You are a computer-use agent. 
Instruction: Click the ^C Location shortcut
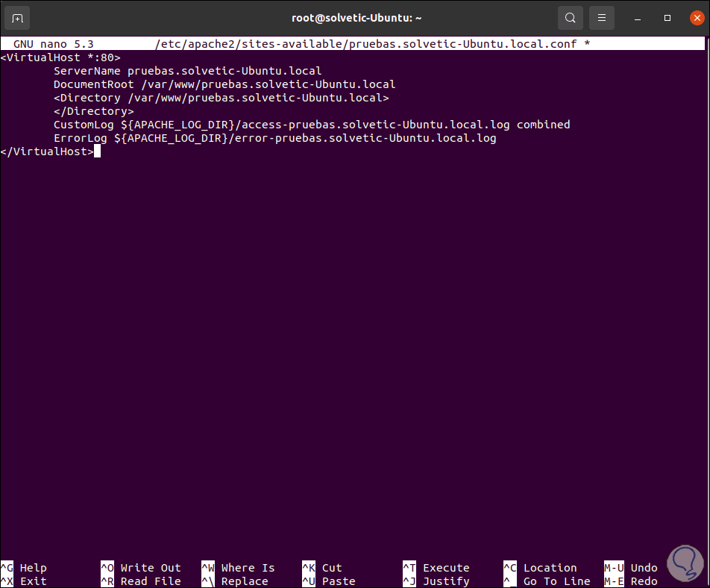pyautogui.click(x=540, y=568)
